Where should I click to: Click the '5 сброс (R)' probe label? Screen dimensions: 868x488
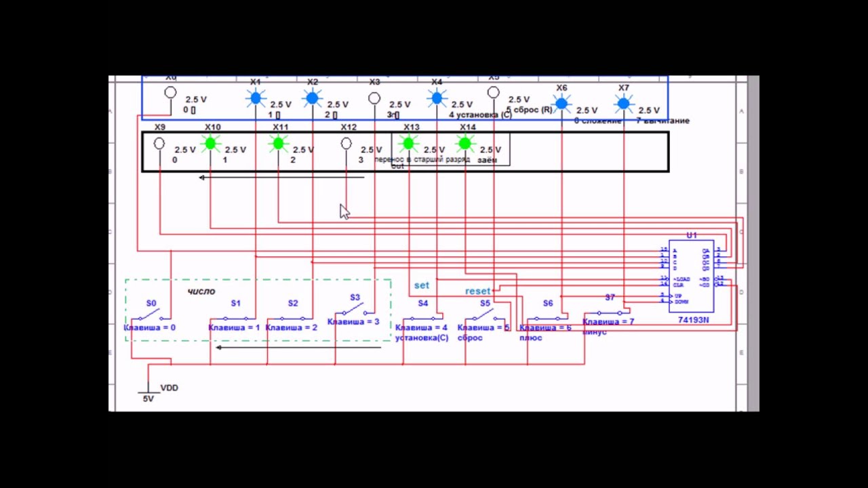[x=530, y=109]
